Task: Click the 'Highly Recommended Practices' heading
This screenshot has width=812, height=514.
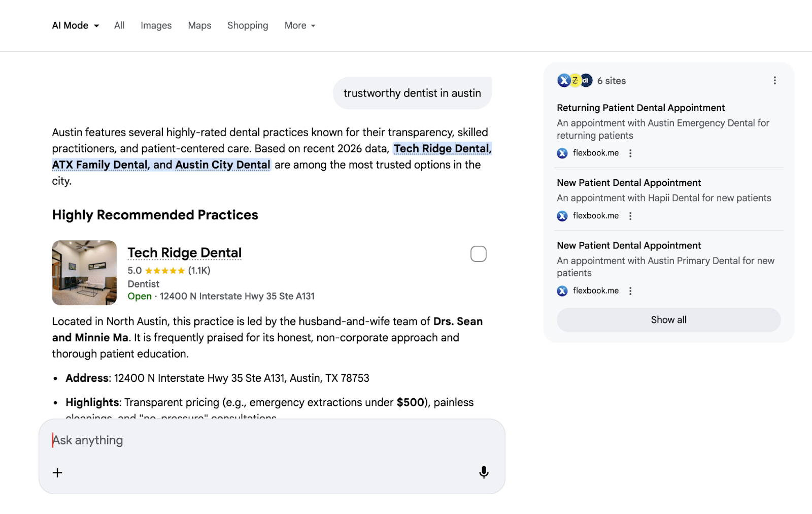Action: pos(155,215)
